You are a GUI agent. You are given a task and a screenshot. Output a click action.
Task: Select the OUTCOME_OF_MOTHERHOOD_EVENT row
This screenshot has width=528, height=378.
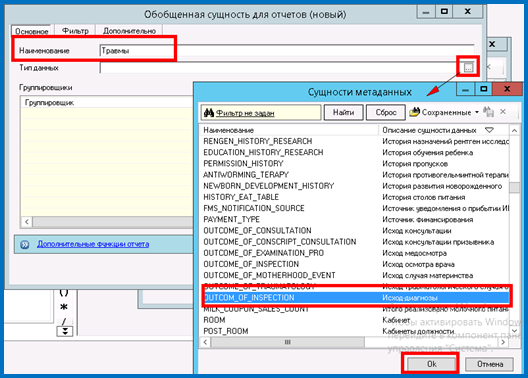click(x=355, y=275)
